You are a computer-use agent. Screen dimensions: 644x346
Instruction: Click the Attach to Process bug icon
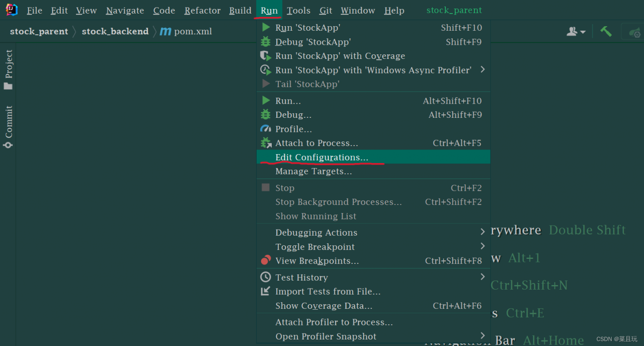266,143
